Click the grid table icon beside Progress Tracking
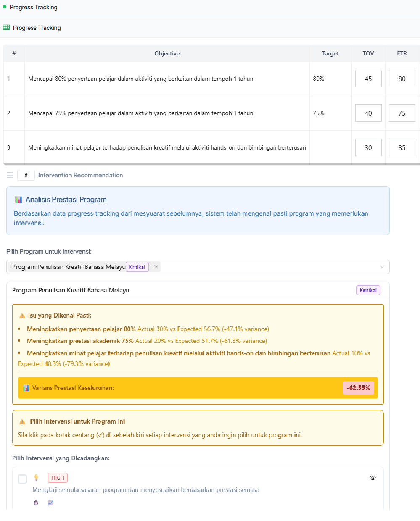Viewport: 420px width, 521px height. tap(6, 27)
